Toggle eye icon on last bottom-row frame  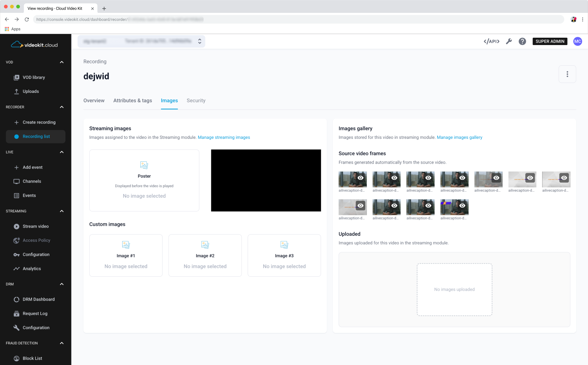click(x=462, y=206)
